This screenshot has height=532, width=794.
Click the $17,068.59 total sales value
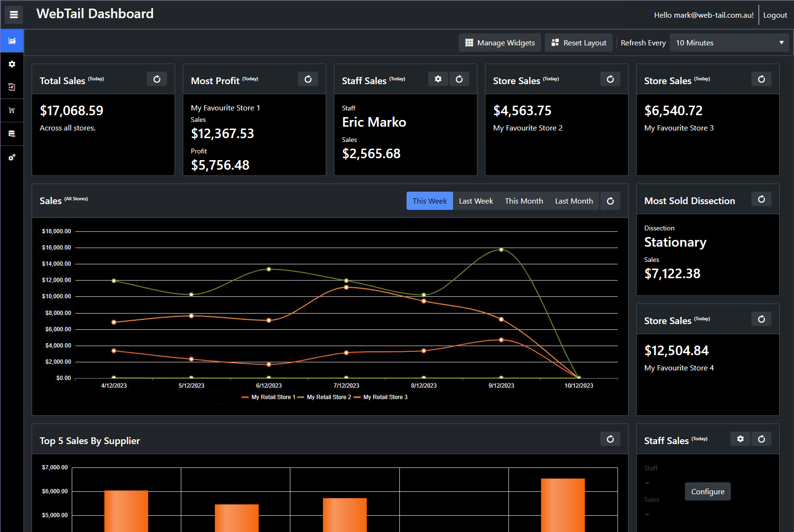72,111
